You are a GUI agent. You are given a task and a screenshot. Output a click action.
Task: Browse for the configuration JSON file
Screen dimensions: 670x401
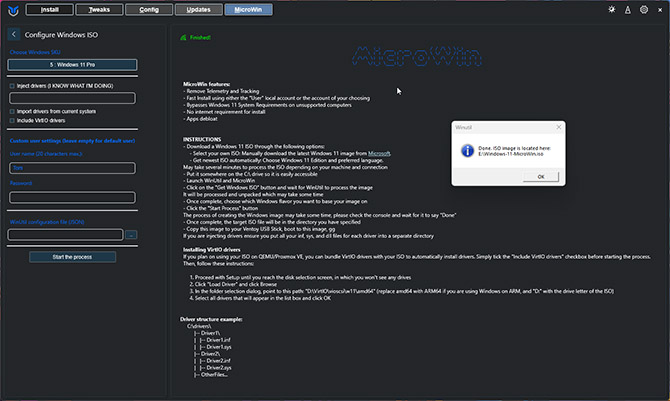[131, 235]
